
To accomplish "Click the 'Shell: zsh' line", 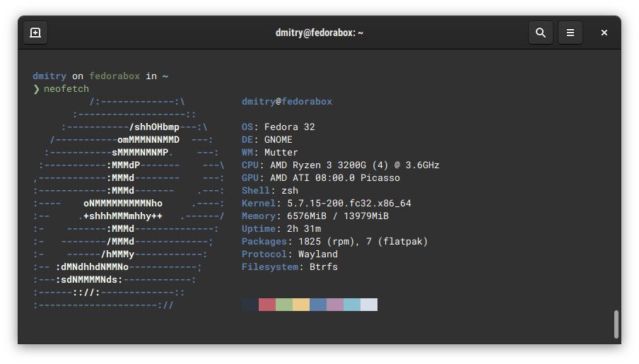I will [270, 190].
